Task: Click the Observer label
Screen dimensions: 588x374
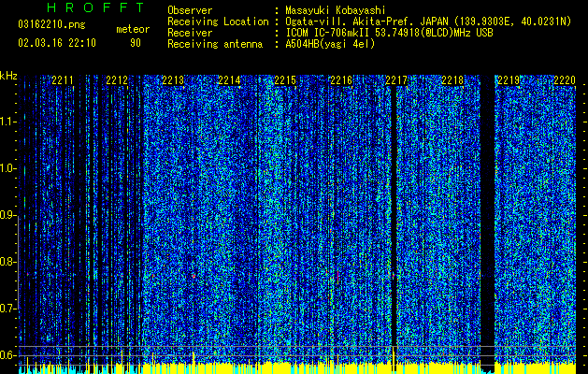Action: tap(190, 10)
